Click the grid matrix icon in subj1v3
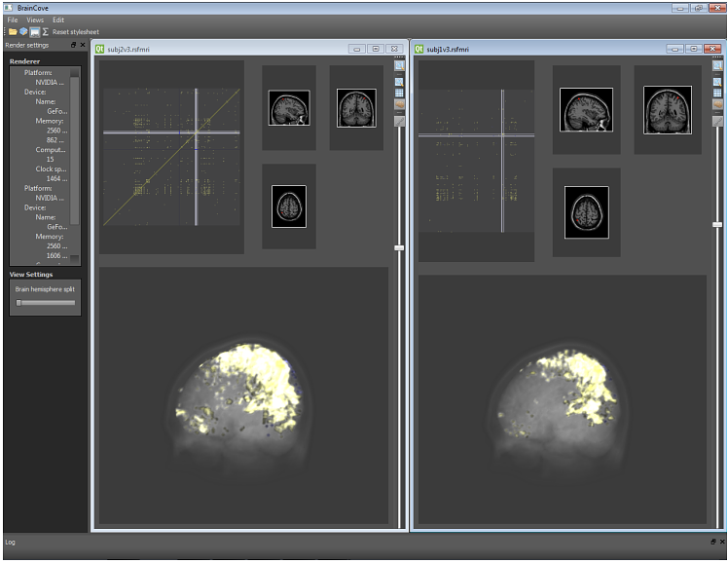Viewport: 728px width, 563px height. pos(717,93)
